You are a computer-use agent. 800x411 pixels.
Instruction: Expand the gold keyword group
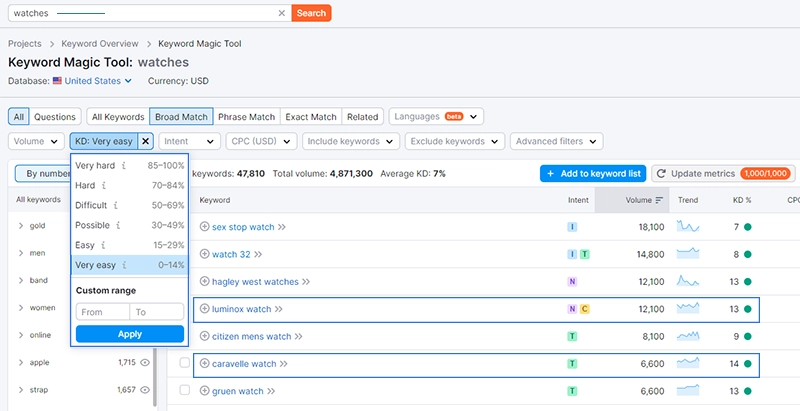point(21,226)
